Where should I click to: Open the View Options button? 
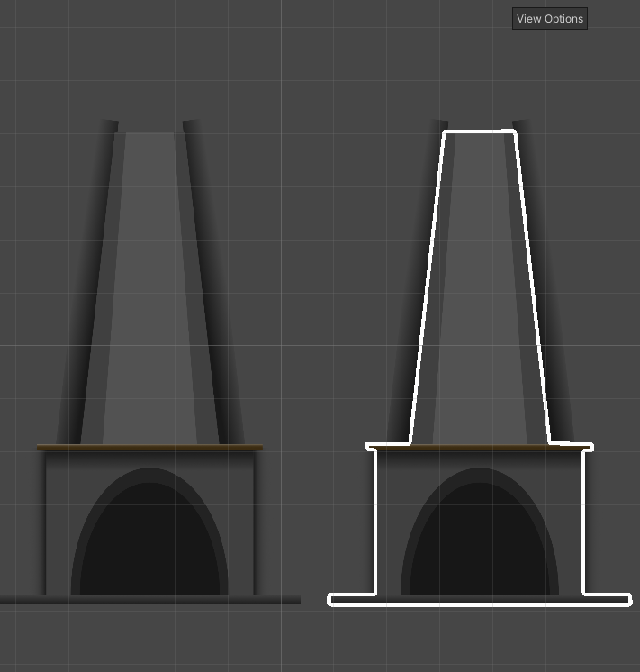[x=550, y=19]
